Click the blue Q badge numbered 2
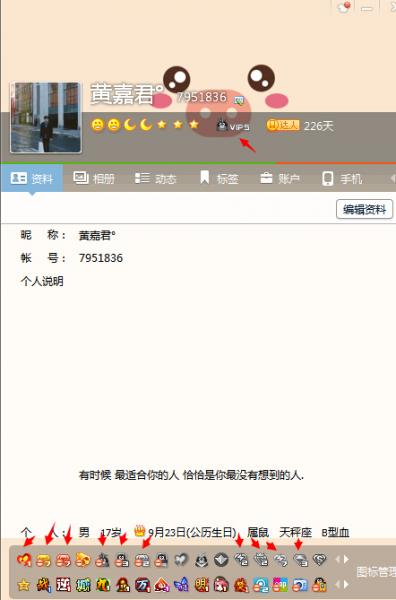 click(261, 585)
